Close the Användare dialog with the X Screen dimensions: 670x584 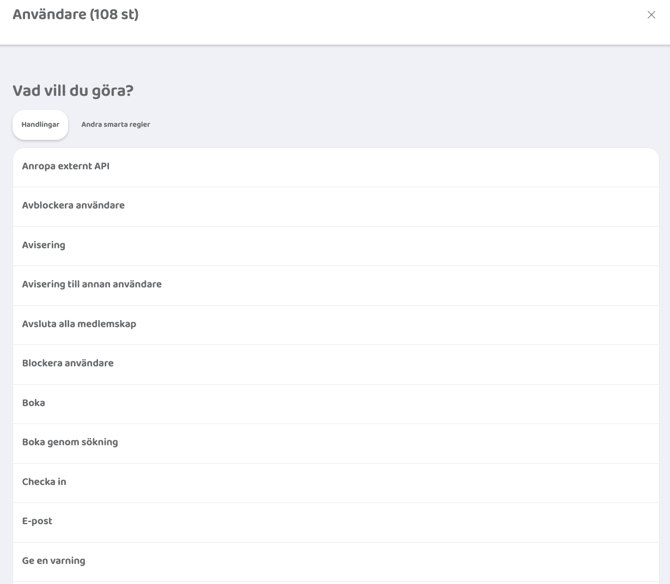coord(651,15)
